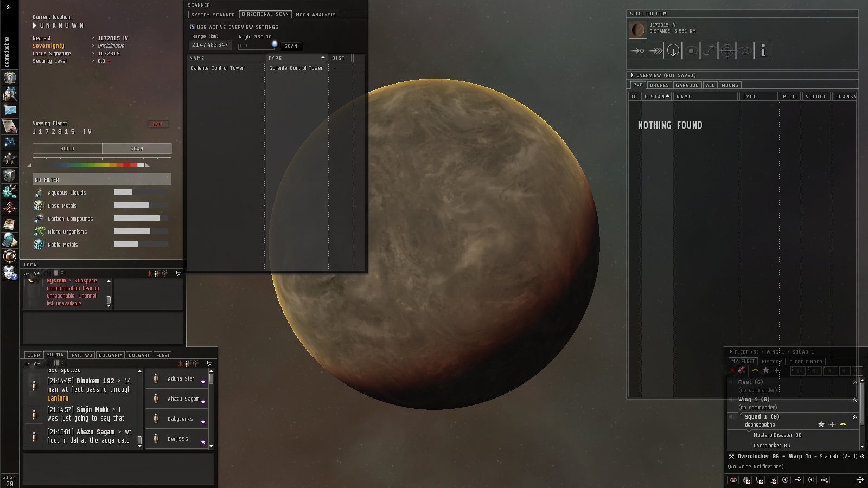Click the Look At eye icon

pyautogui.click(x=745, y=50)
